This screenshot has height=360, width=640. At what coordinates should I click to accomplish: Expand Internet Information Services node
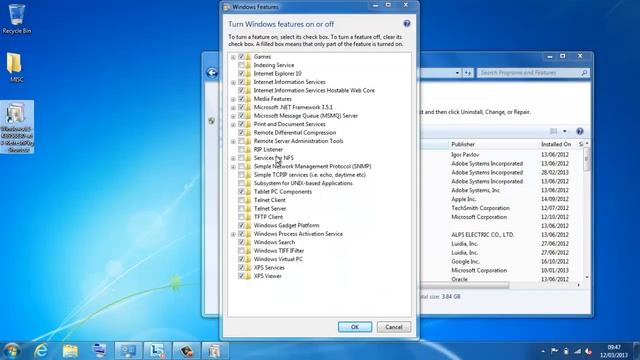pos(233,82)
